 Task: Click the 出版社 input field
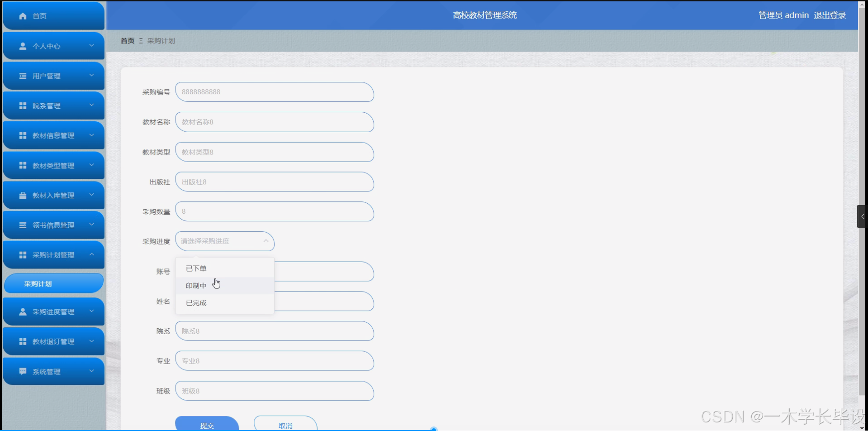point(274,182)
